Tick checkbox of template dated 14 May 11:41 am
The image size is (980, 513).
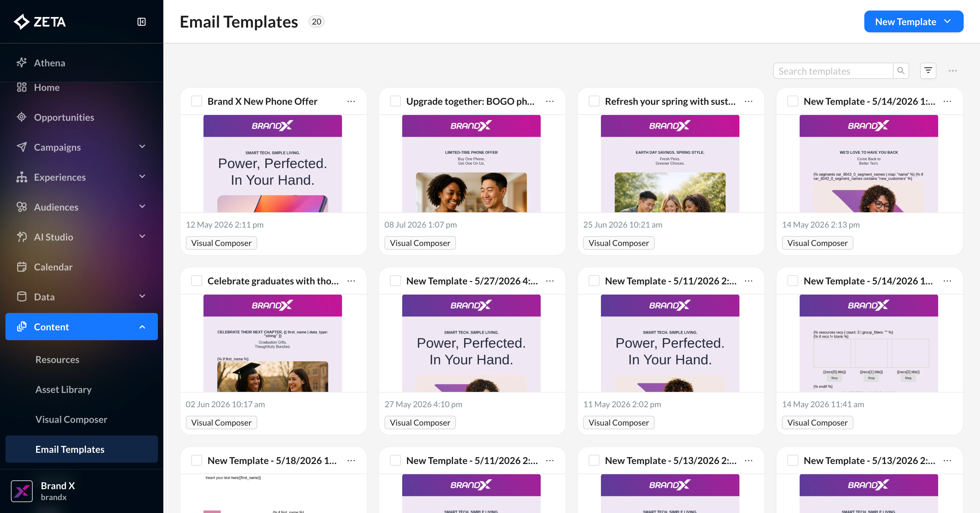coord(793,281)
